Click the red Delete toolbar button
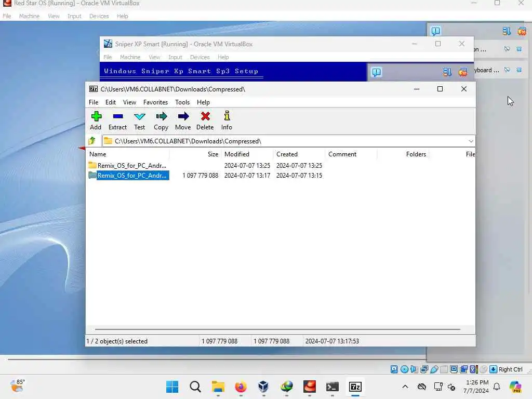The height and width of the screenshot is (399, 532). [205, 121]
